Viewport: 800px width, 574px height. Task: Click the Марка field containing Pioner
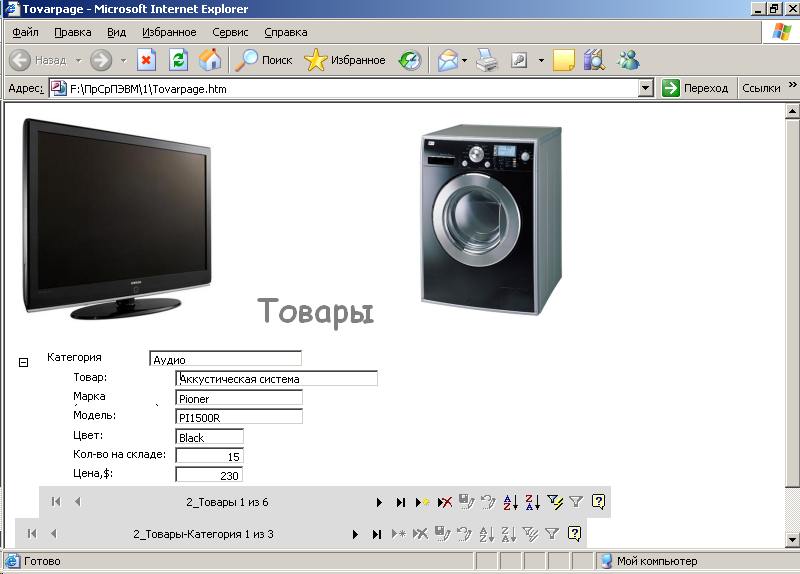(x=238, y=398)
